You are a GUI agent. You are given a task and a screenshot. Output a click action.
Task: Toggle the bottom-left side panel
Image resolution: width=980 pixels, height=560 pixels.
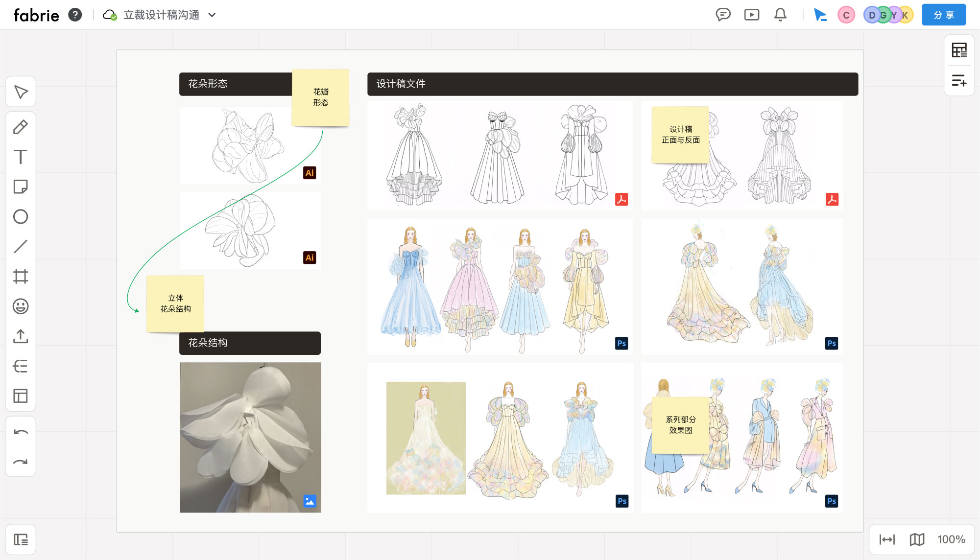21,539
